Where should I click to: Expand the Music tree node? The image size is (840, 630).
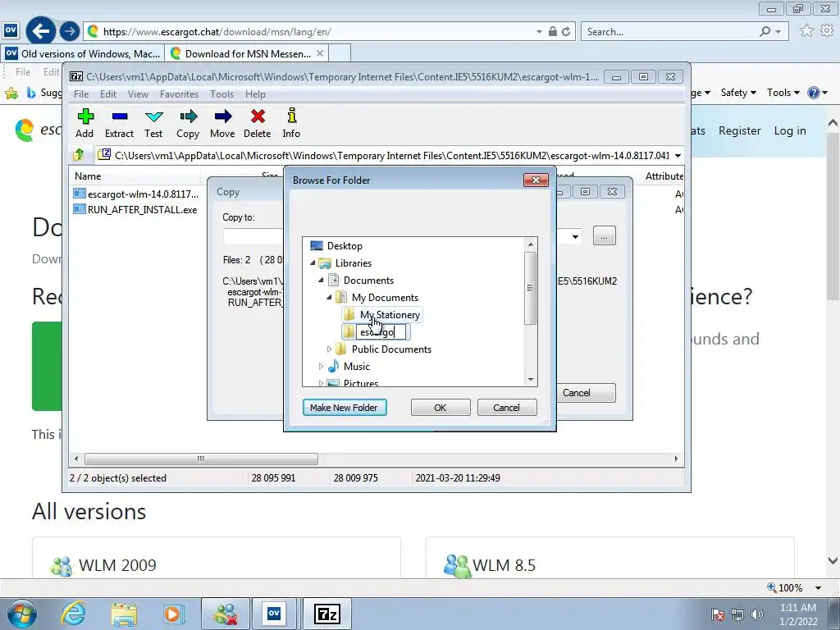[x=321, y=367]
